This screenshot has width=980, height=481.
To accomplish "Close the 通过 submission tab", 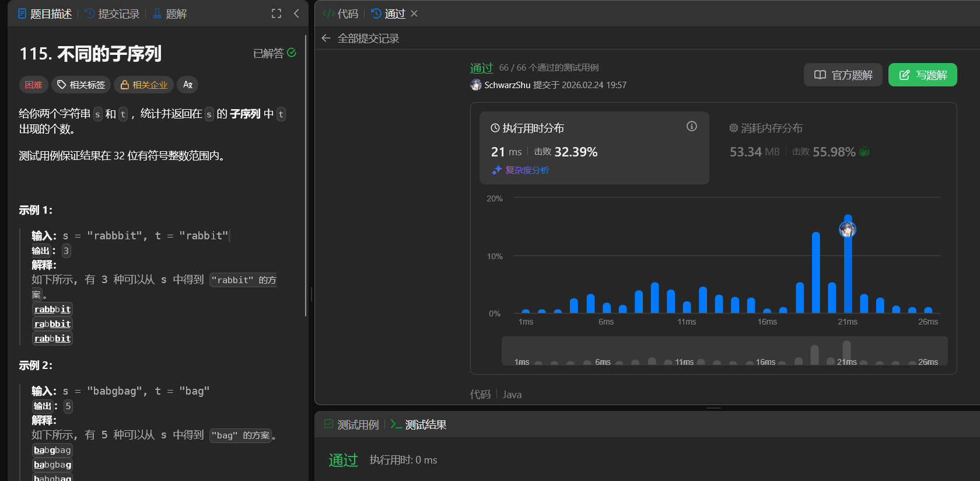I will [414, 13].
